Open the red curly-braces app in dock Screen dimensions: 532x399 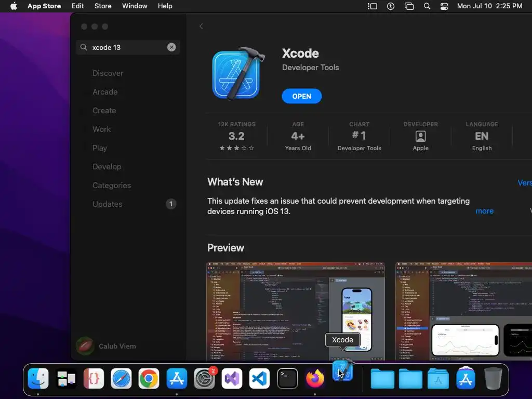(94, 378)
